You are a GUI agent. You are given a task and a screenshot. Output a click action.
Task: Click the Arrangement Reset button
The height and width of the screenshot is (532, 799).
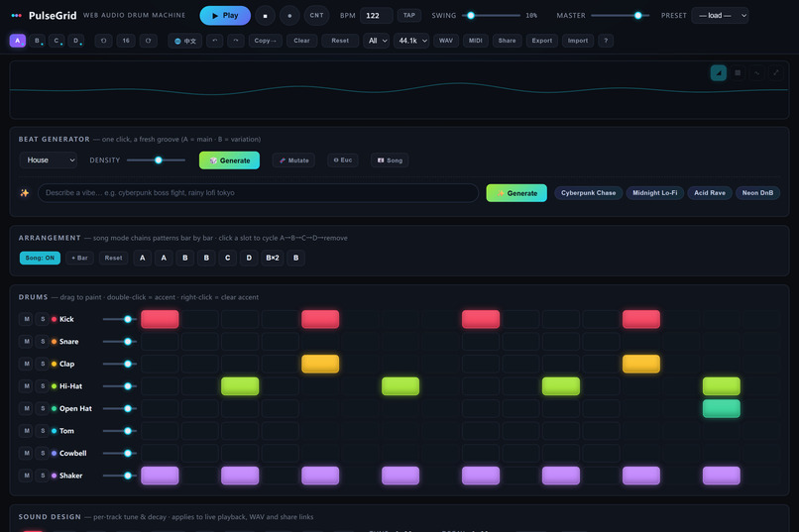tap(113, 258)
